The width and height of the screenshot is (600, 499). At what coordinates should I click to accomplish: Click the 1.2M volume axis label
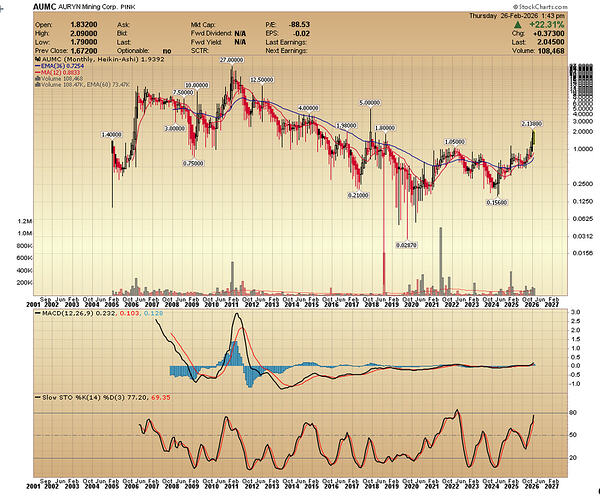[x=25, y=221]
